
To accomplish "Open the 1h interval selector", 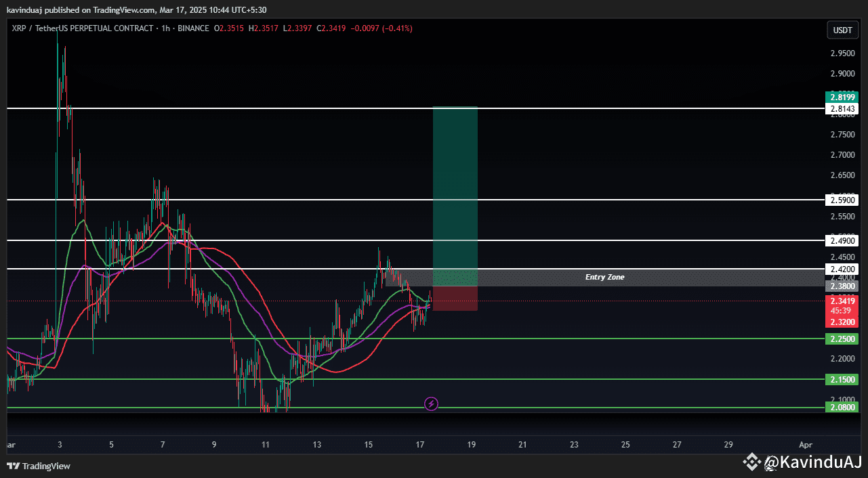I will tap(165, 28).
